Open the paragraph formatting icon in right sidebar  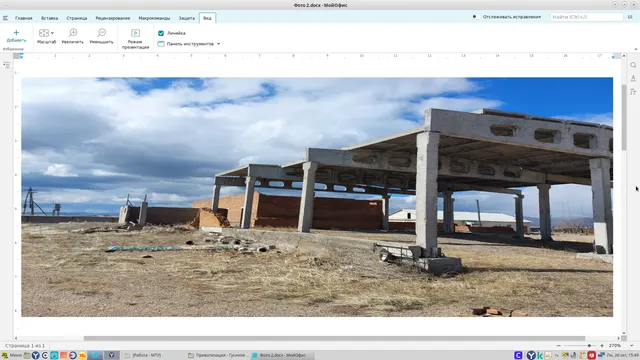[x=633, y=92]
